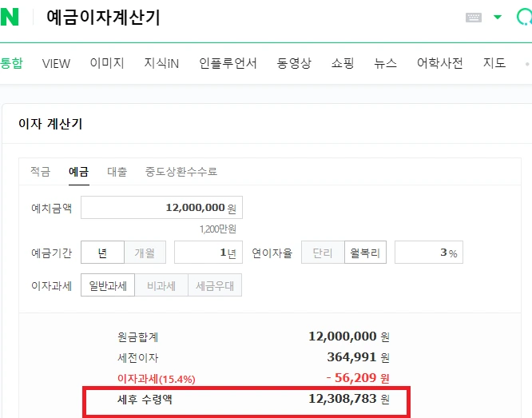This screenshot has width=532, height=418.
Task: Click the 1,200만원 amount hint text
Action: (218, 229)
